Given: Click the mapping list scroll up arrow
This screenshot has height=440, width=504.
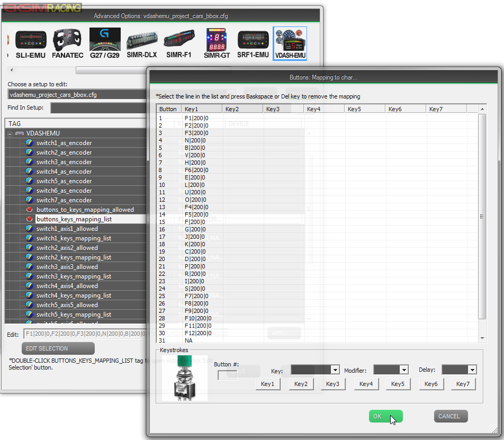Looking at the screenshot, I should coord(482,109).
